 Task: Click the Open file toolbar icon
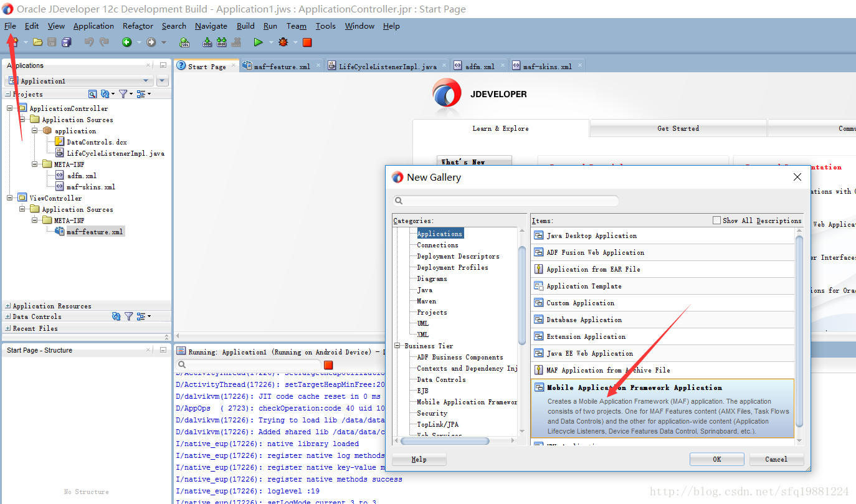[x=38, y=42]
